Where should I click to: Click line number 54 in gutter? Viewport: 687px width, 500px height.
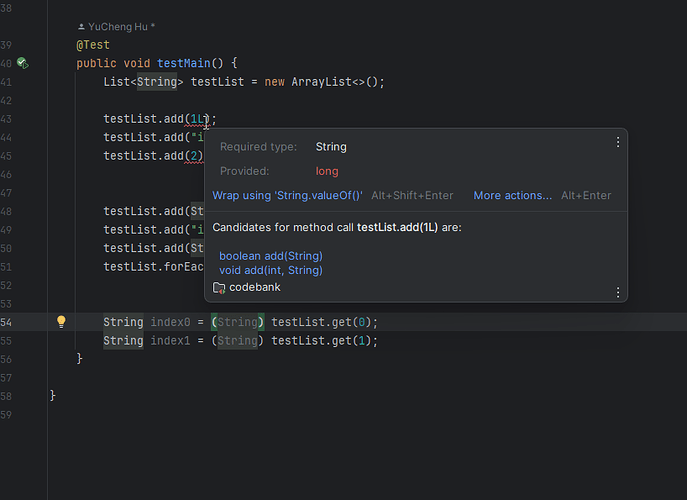pos(6,323)
